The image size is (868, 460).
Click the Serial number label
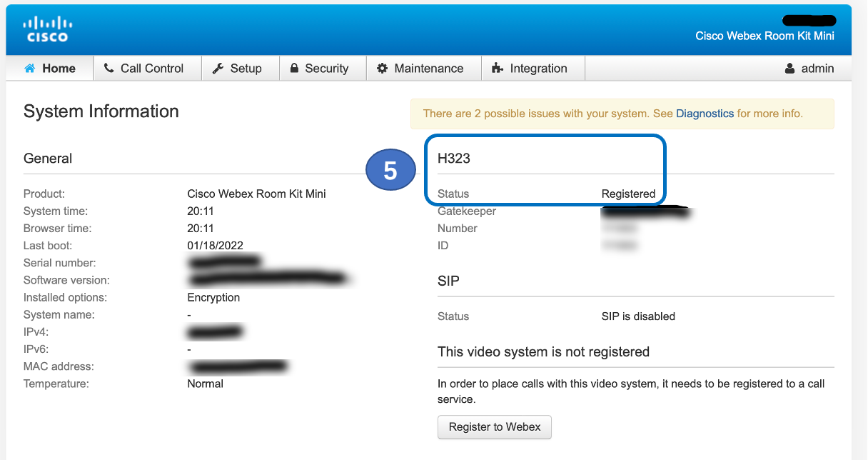click(60, 263)
